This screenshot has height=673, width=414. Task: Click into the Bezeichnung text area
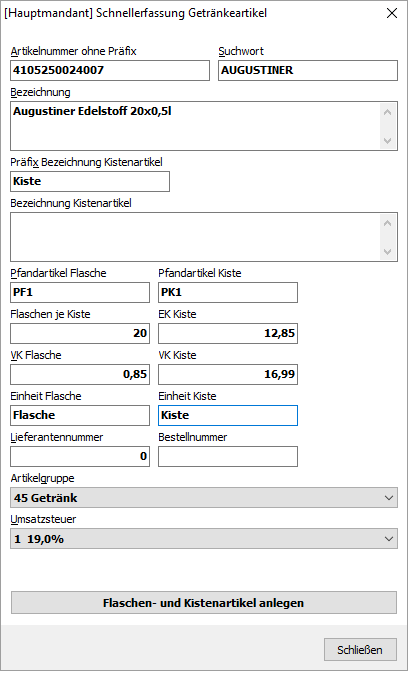coord(195,126)
